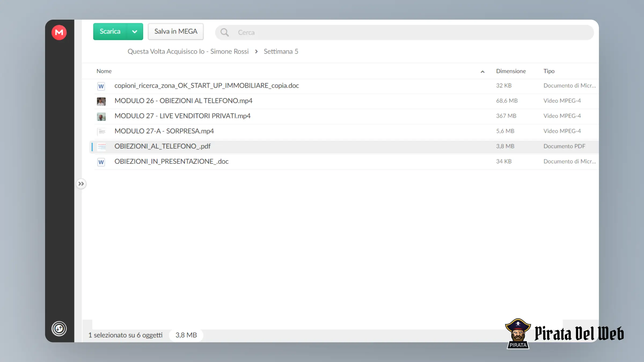Sort by the Dimensione column
Image resolution: width=644 pixels, height=362 pixels.
pyautogui.click(x=511, y=71)
